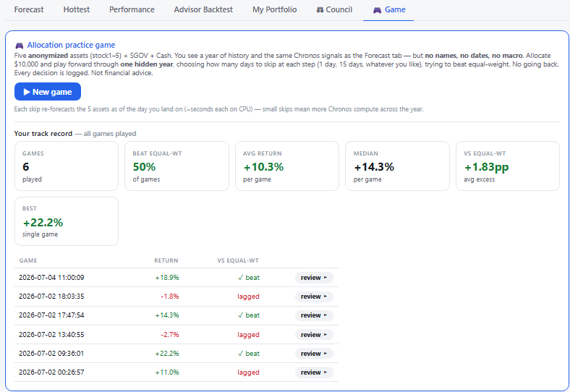This screenshot has width=570, height=392.
Task: Click the RETURN column header
Action: click(x=166, y=260)
